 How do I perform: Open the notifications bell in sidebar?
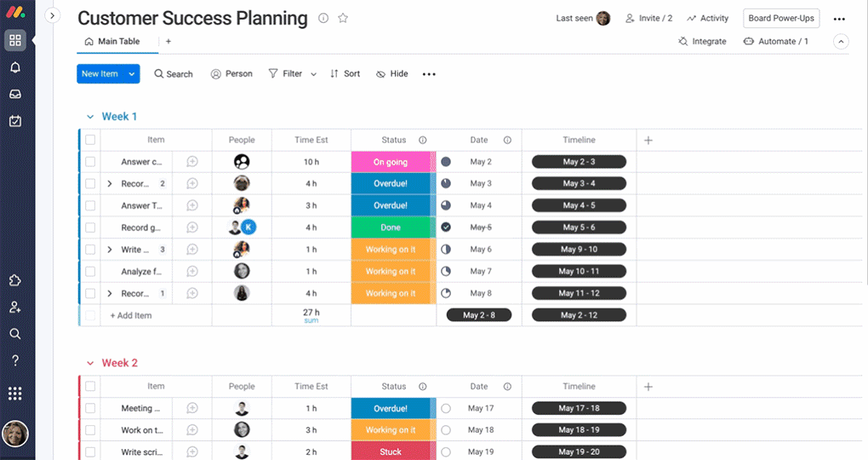(x=15, y=67)
